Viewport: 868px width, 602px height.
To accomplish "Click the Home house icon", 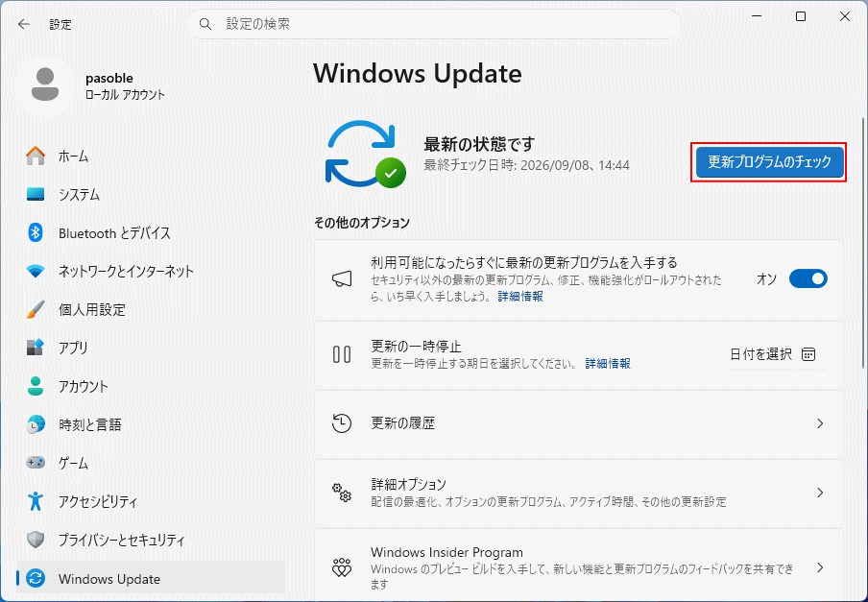I will pyautogui.click(x=36, y=157).
